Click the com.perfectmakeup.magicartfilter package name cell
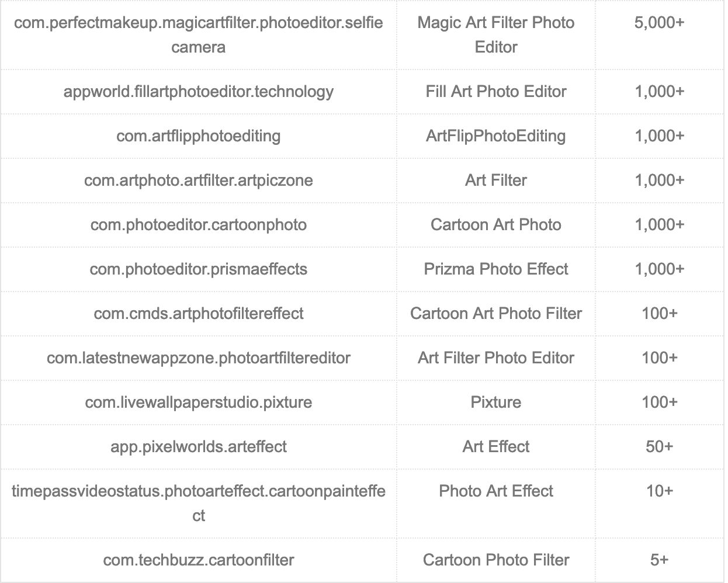This screenshot has width=728, height=583. click(198, 34)
